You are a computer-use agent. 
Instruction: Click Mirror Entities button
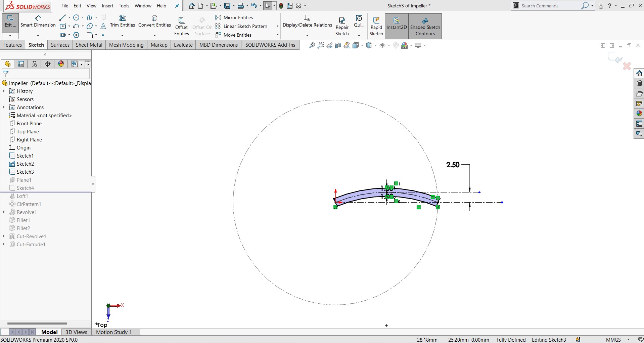[x=234, y=17]
